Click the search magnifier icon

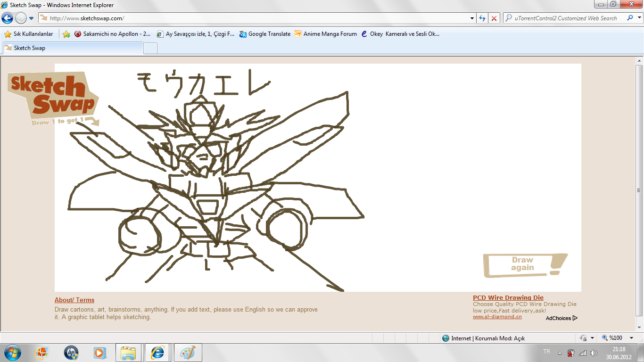[630, 18]
